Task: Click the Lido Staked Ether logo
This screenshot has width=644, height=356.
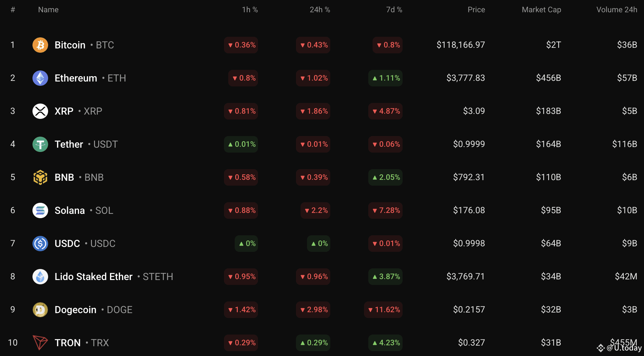Action: tap(40, 277)
